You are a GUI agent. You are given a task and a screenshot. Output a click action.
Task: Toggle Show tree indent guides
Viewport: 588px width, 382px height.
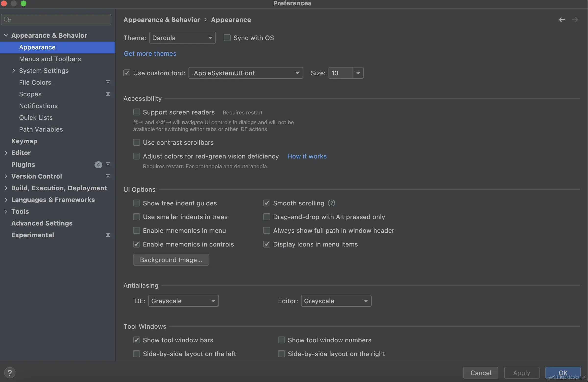coord(137,203)
